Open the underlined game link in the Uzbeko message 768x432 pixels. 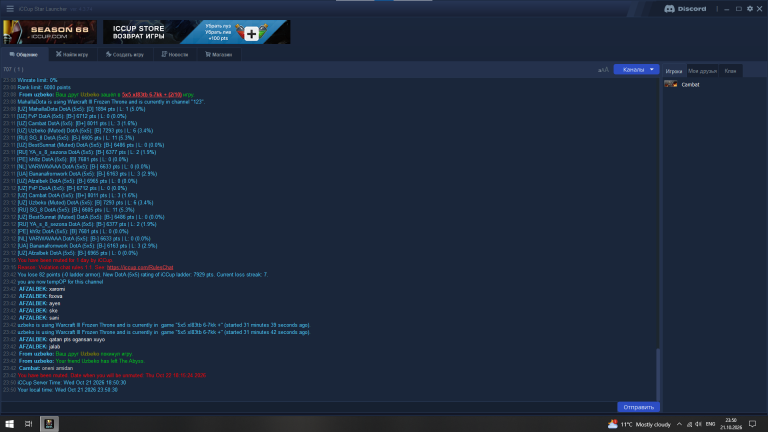pos(152,95)
